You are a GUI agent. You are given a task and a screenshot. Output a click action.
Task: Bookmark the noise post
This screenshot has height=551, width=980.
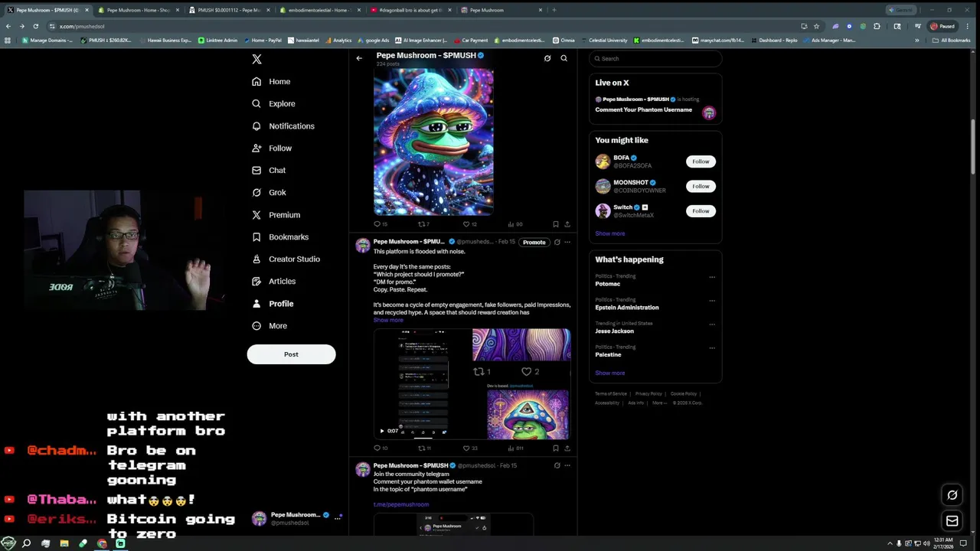pyautogui.click(x=556, y=448)
